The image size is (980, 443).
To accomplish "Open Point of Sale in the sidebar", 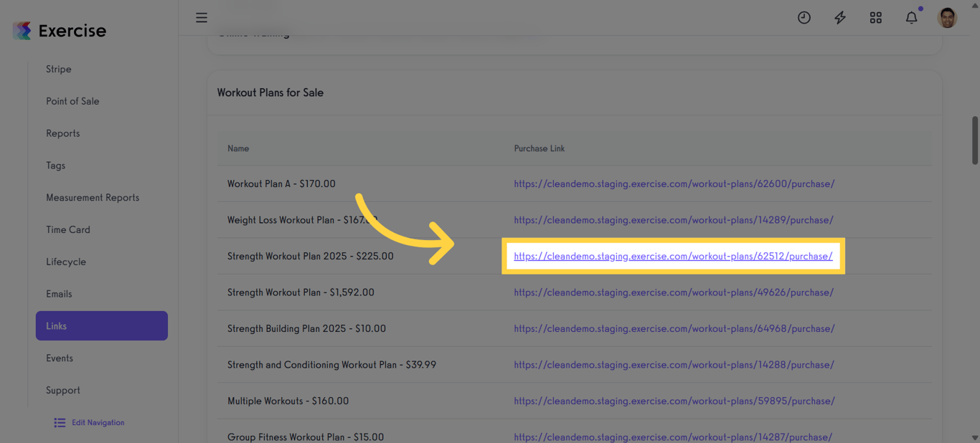I will 72,101.
